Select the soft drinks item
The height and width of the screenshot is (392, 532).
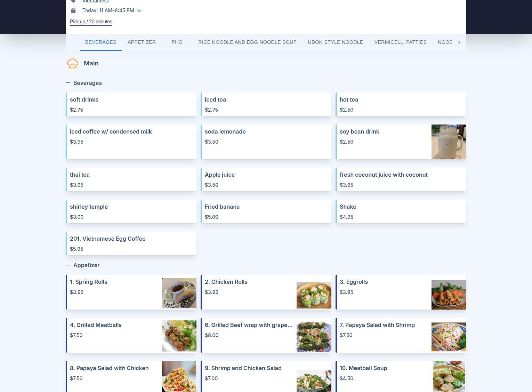[x=131, y=104]
